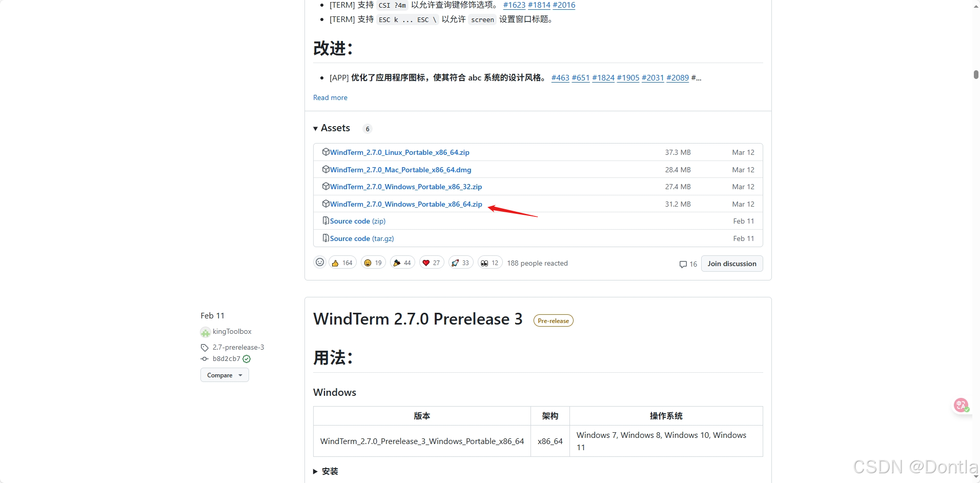Open issue #2016 link
This screenshot has width=980, height=483.
point(564,5)
